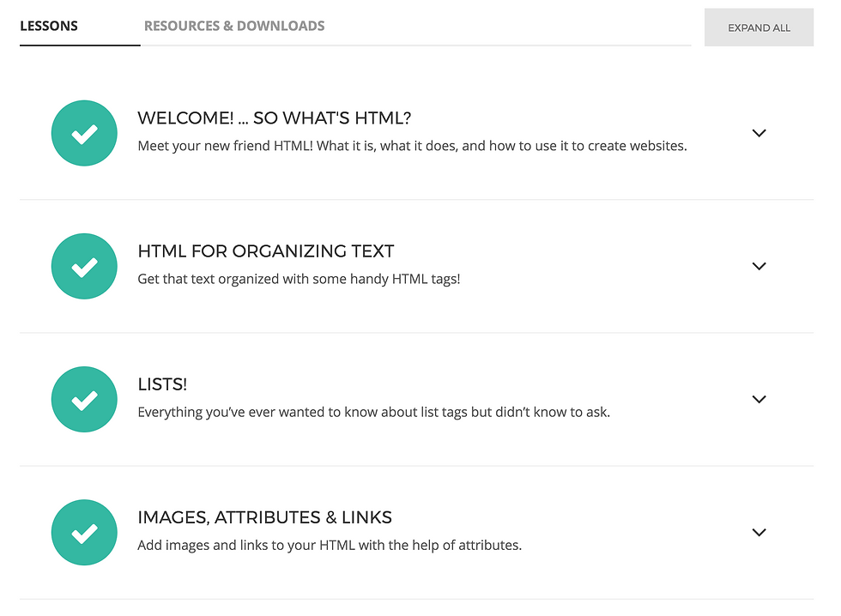Select the Images, Attributes & Links heading
The width and height of the screenshot is (841, 616).
264,517
